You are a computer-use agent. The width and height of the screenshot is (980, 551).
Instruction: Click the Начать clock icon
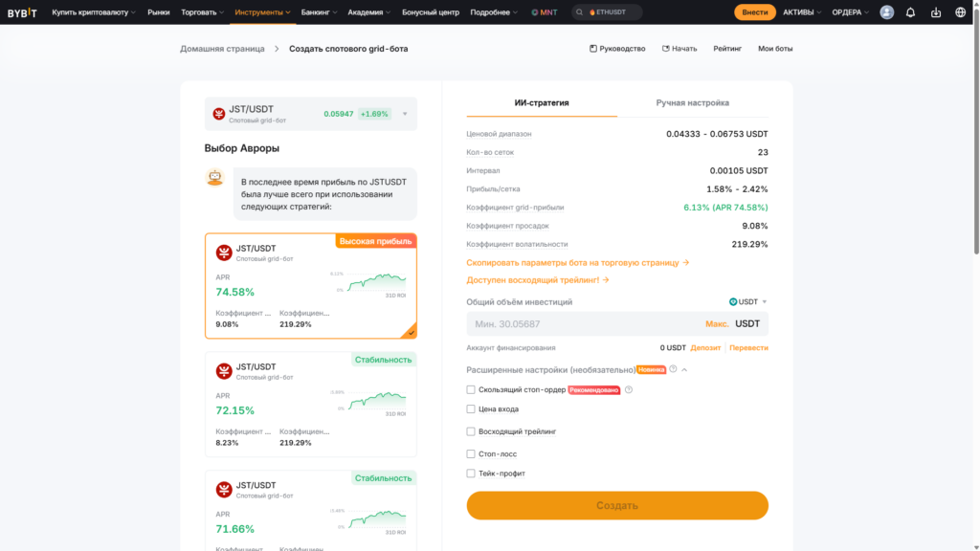coord(666,47)
